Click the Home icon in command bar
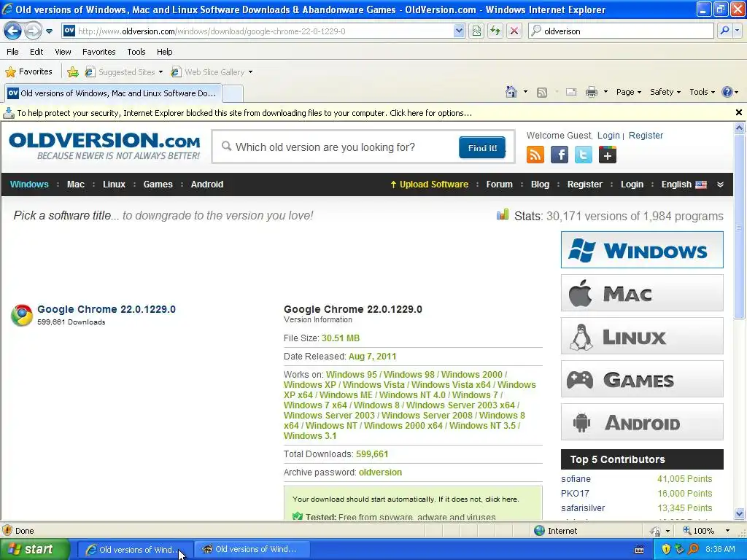 511,92
